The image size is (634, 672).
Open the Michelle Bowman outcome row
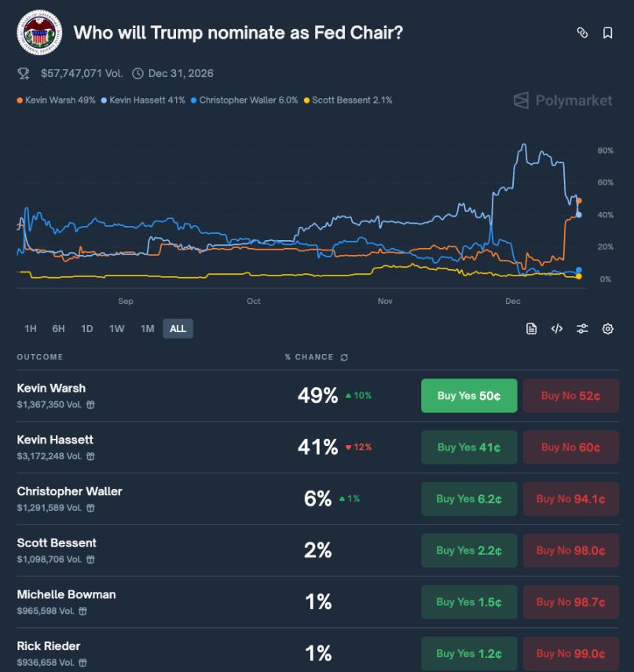(66, 594)
